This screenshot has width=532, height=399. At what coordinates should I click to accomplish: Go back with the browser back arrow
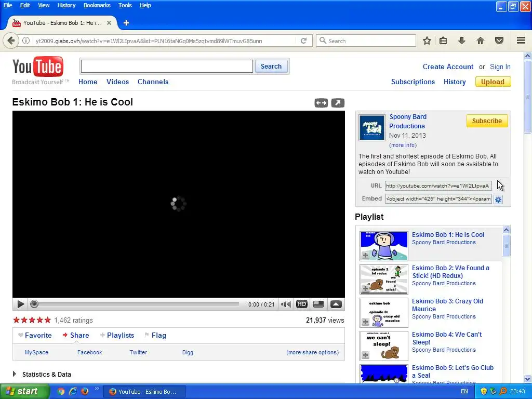pos(11,41)
